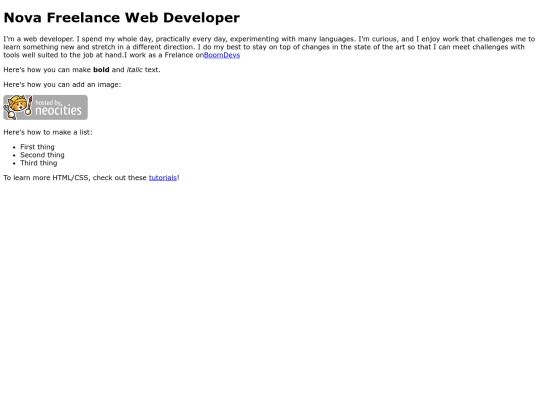Click the Second thing list item

coord(42,155)
